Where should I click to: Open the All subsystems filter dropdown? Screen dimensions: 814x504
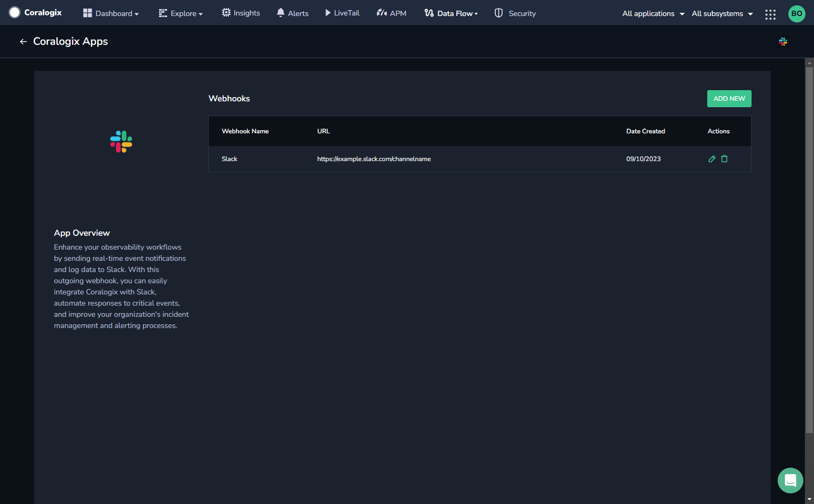point(722,13)
